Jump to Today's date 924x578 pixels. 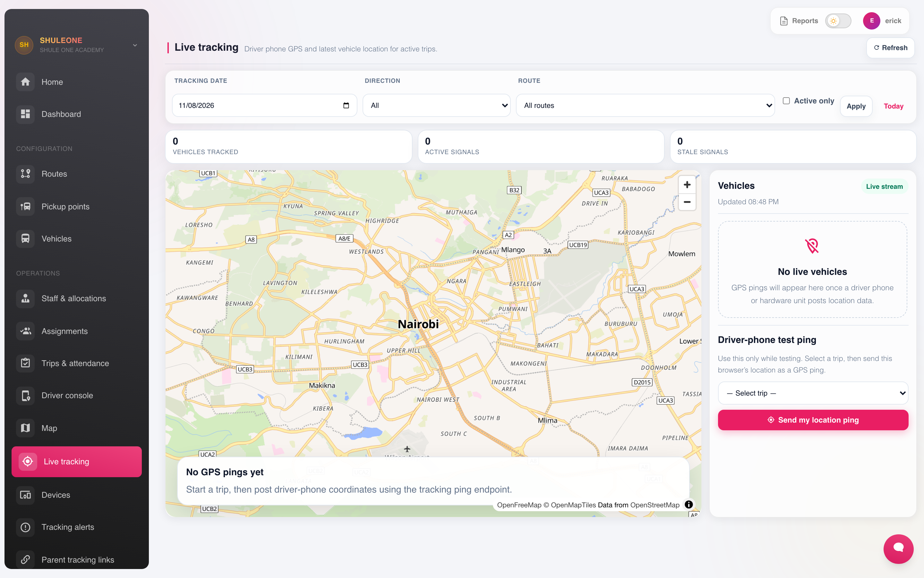[x=893, y=106]
